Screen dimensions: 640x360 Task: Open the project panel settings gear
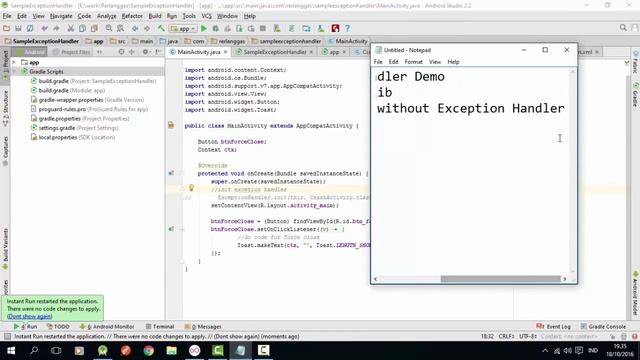point(145,52)
